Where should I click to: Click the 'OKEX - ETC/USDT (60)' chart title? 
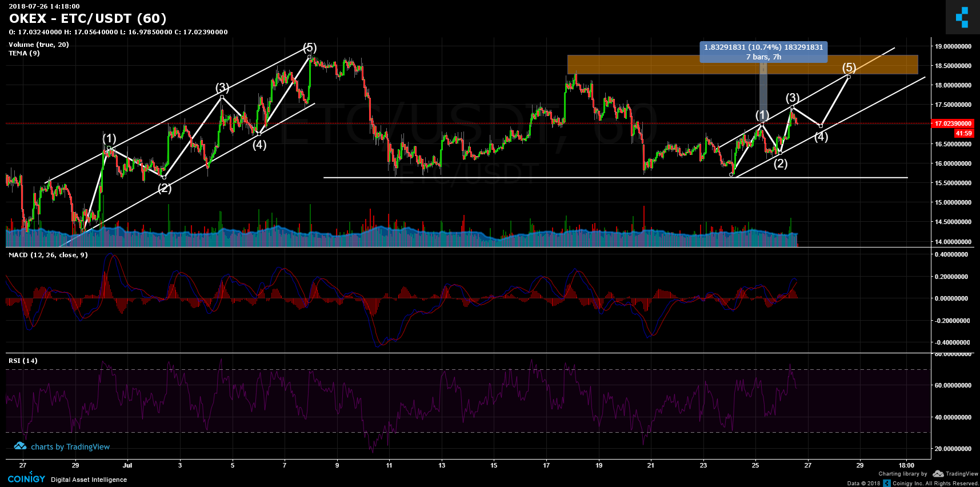[x=88, y=19]
